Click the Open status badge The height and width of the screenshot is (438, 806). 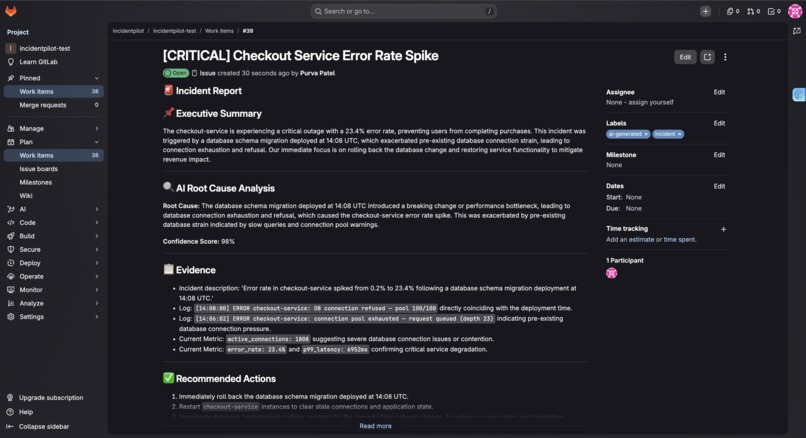(x=176, y=73)
